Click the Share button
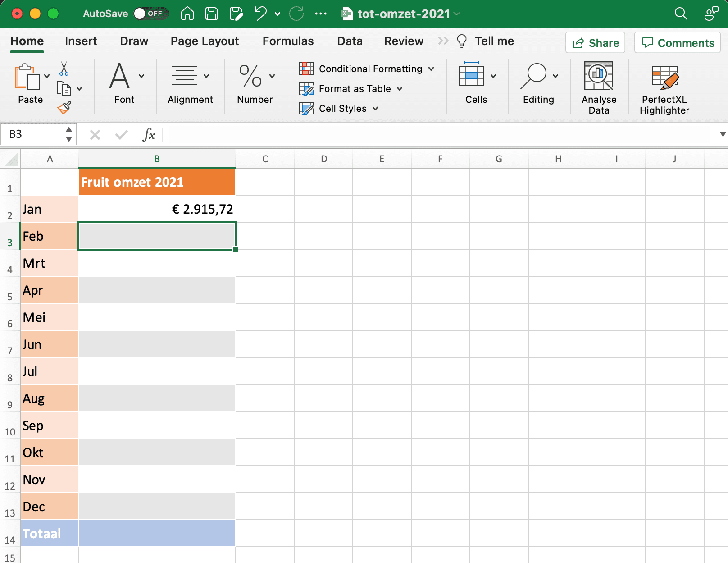Image resolution: width=728 pixels, height=563 pixels. [595, 42]
